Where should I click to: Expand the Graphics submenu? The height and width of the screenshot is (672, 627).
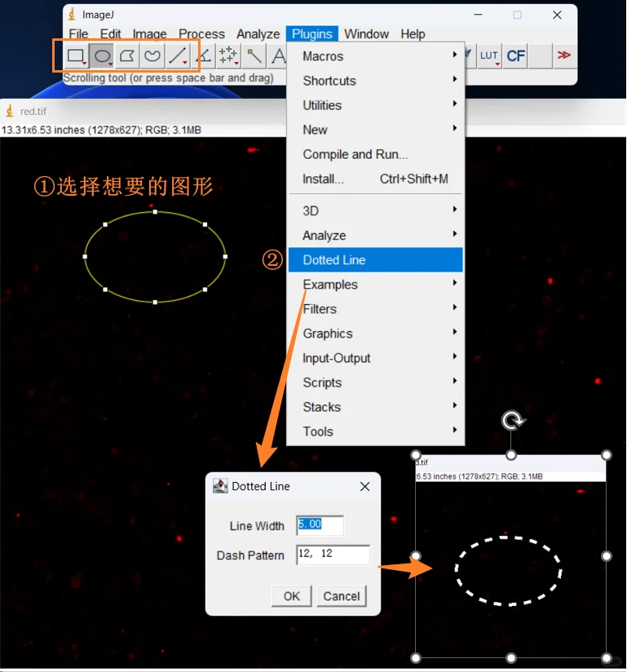pos(375,334)
